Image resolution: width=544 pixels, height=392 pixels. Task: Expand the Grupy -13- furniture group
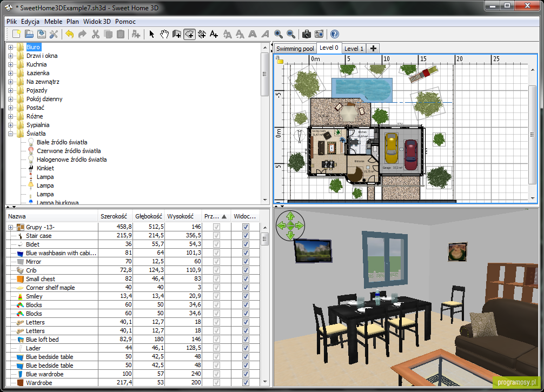tap(10, 227)
